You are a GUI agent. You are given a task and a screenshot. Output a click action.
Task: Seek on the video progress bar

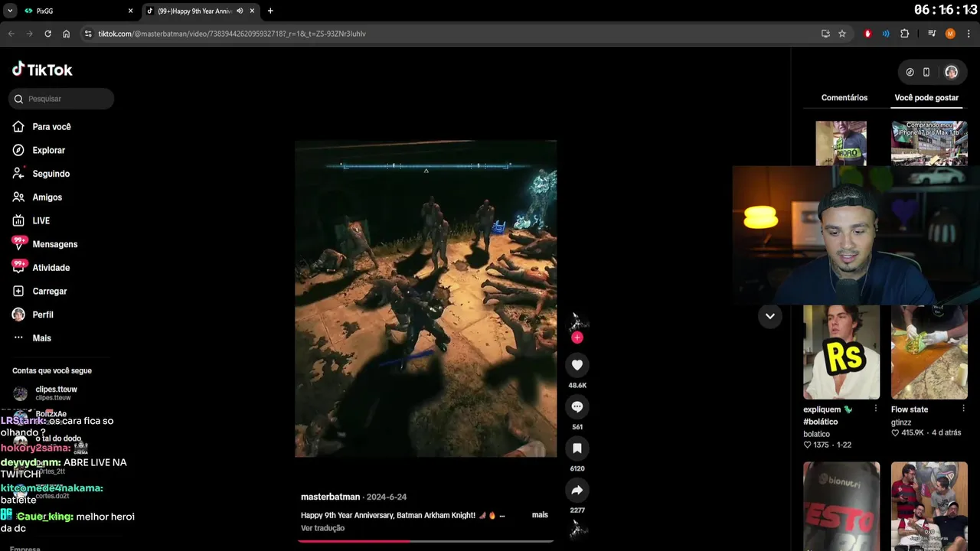426,541
